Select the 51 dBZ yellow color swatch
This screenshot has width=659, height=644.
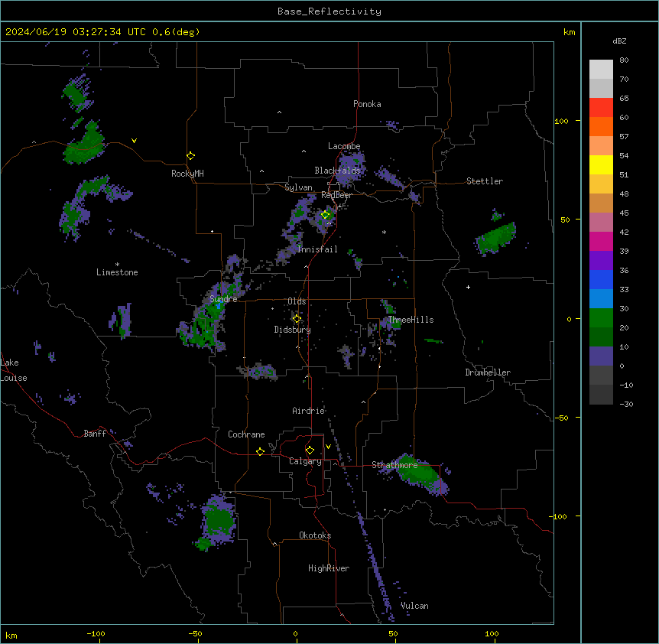[x=601, y=164]
